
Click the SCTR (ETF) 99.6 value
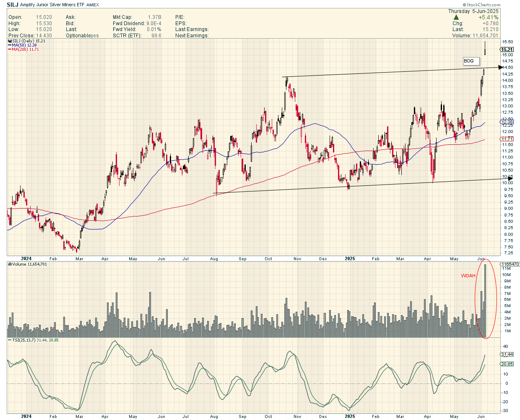[156, 36]
